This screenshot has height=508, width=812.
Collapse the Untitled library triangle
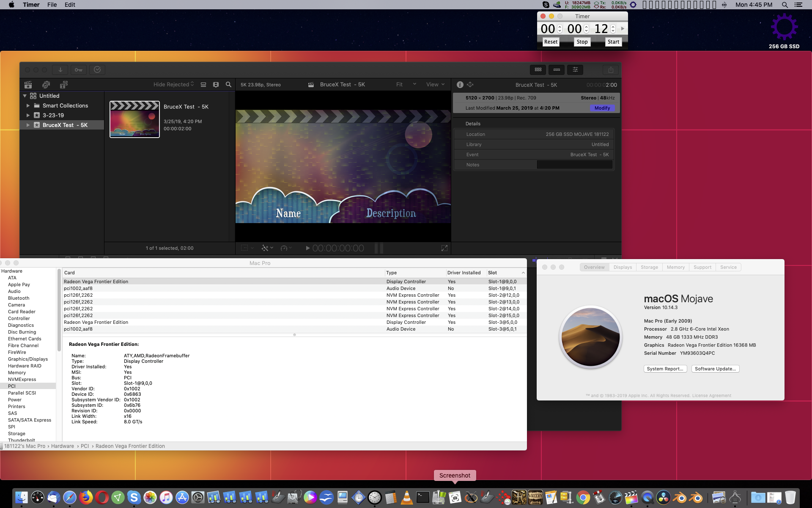point(25,96)
